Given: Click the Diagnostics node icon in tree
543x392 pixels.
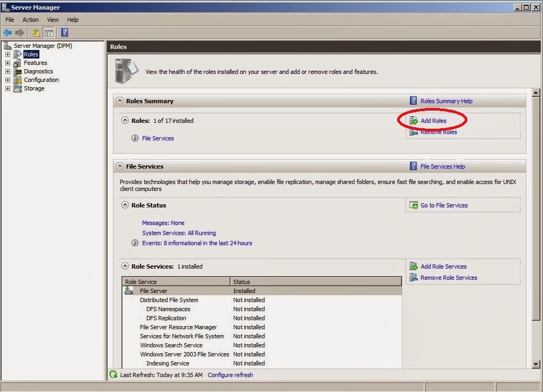Looking at the screenshot, I should (x=18, y=71).
